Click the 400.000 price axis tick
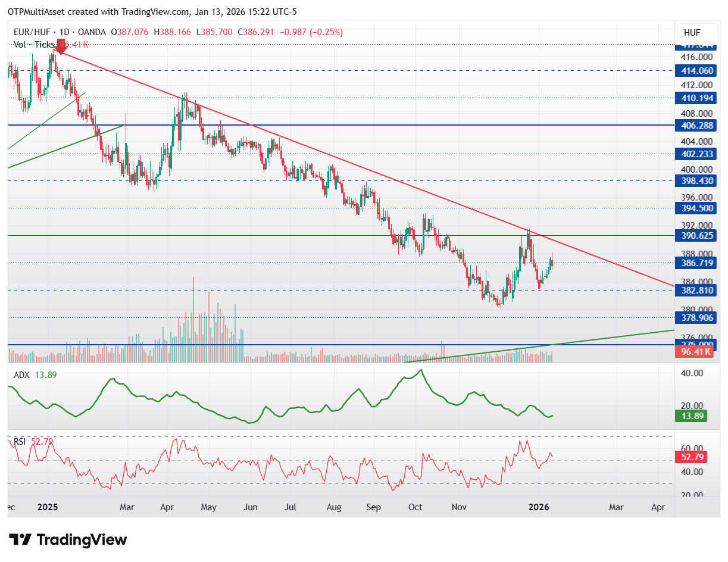This screenshot has width=728, height=562. (697, 169)
